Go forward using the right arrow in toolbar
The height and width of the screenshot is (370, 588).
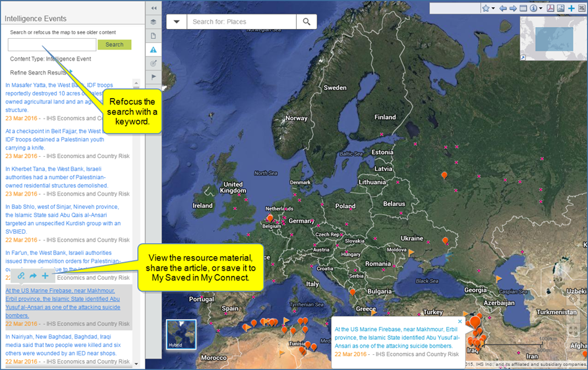click(513, 9)
